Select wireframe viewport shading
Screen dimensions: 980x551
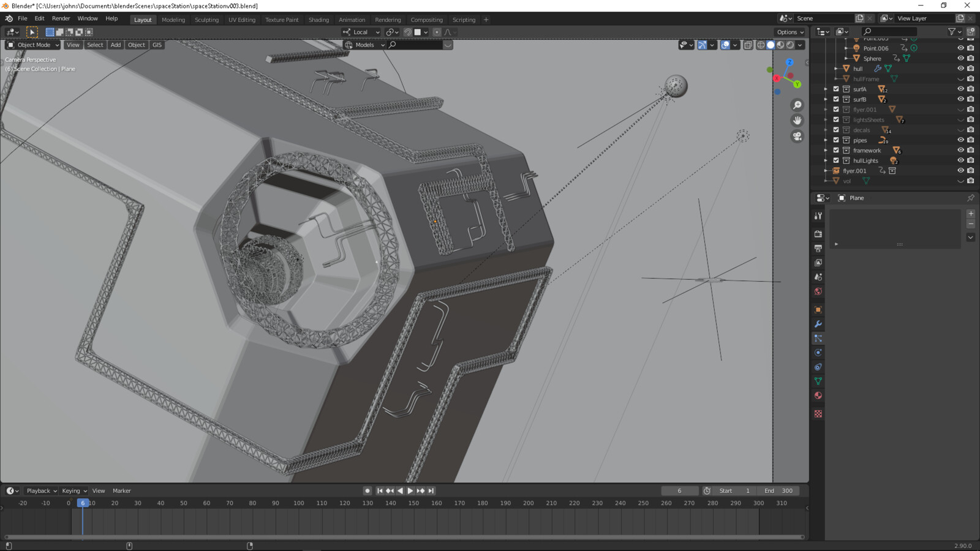click(761, 45)
